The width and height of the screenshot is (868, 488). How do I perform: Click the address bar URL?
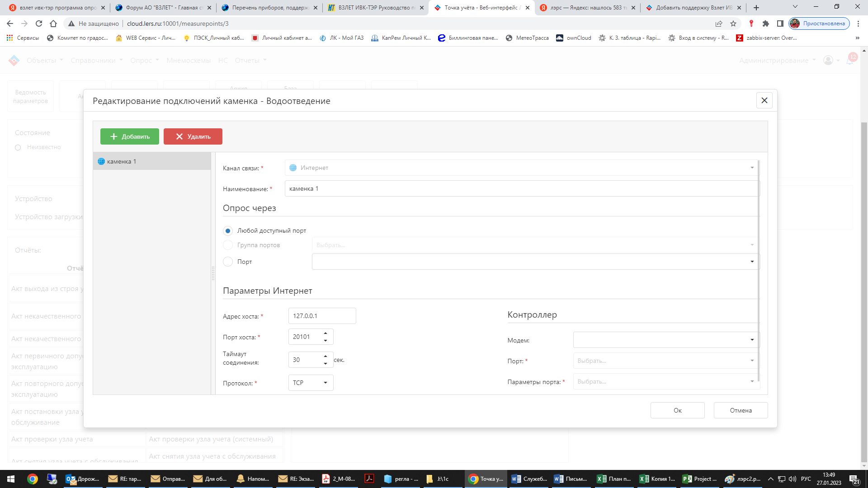pyautogui.click(x=178, y=23)
